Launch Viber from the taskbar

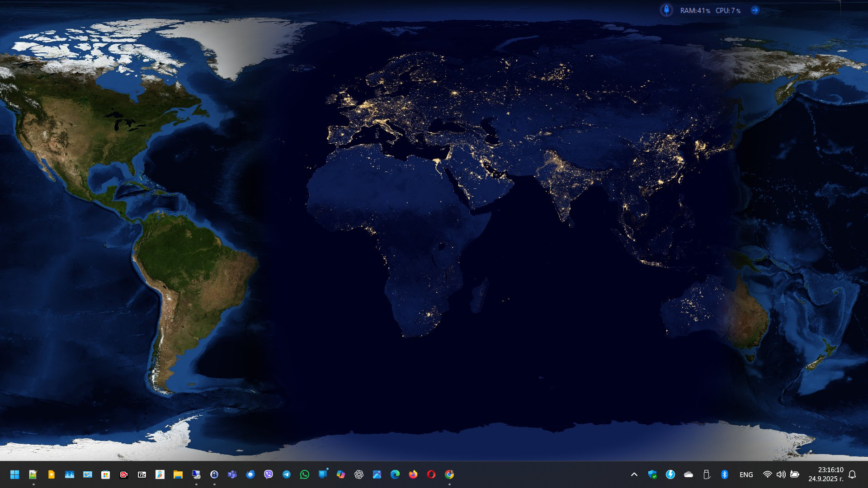tap(269, 474)
